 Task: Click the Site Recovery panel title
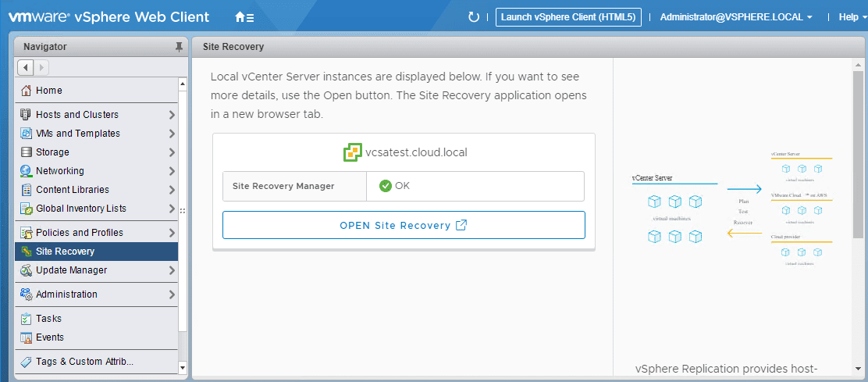pos(233,47)
